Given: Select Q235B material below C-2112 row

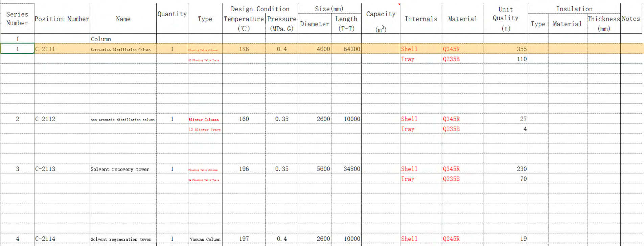Looking at the screenshot, I should tap(463, 129).
